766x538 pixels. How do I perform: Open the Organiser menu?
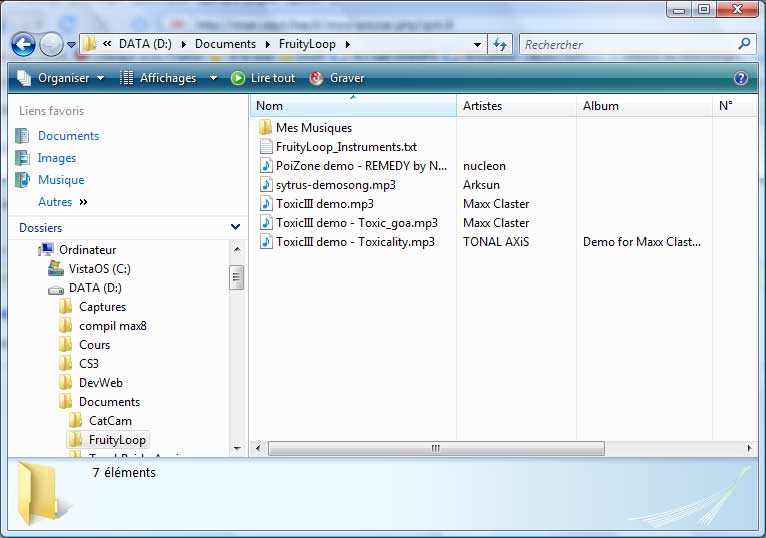pos(61,78)
